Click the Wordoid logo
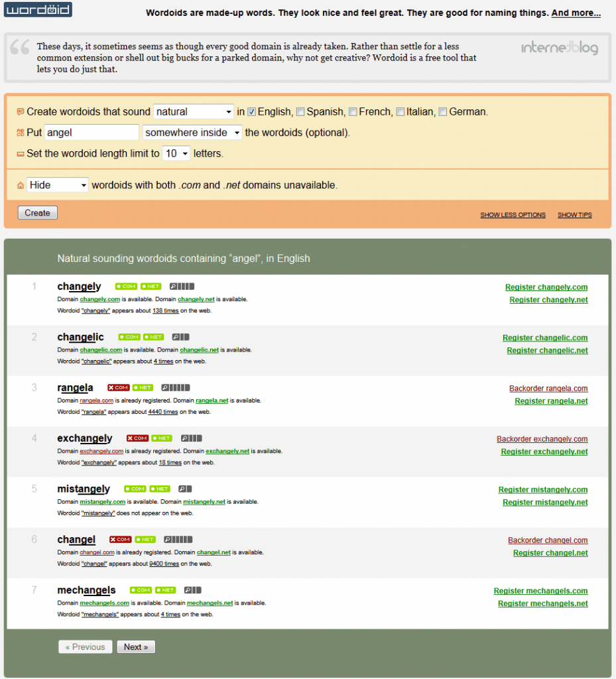The width and height of the screenshot is (616, 679). click(x=38, y=10)
